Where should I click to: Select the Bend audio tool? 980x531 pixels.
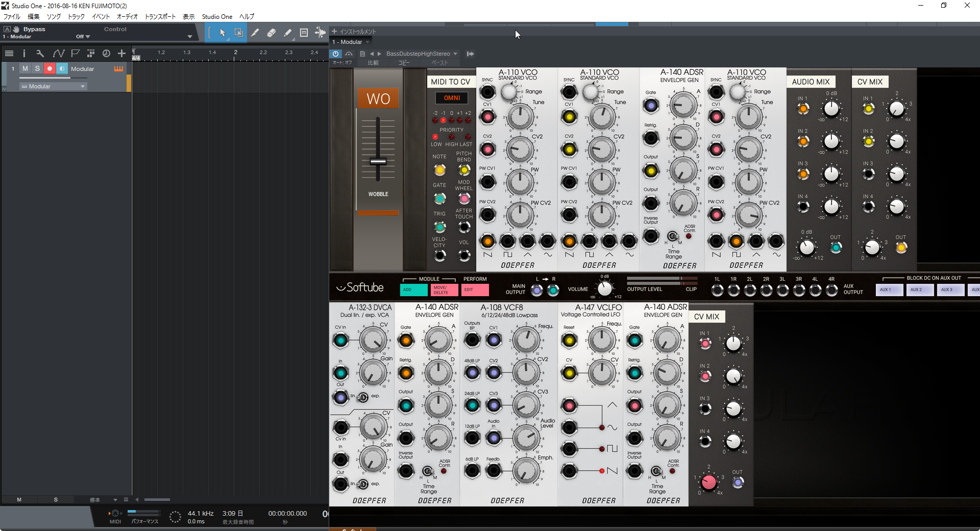(x=320, y=33)
